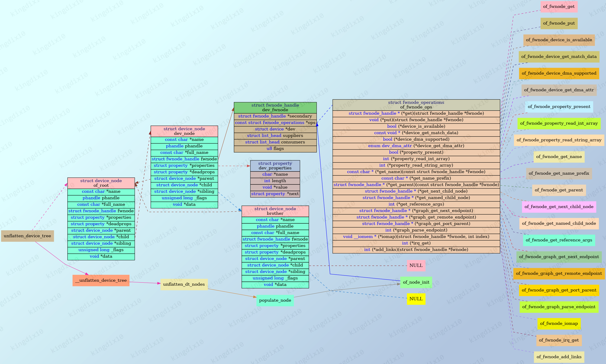
Task: Click the of_fwnode_get_reference_args node
Action: (559, 240)
